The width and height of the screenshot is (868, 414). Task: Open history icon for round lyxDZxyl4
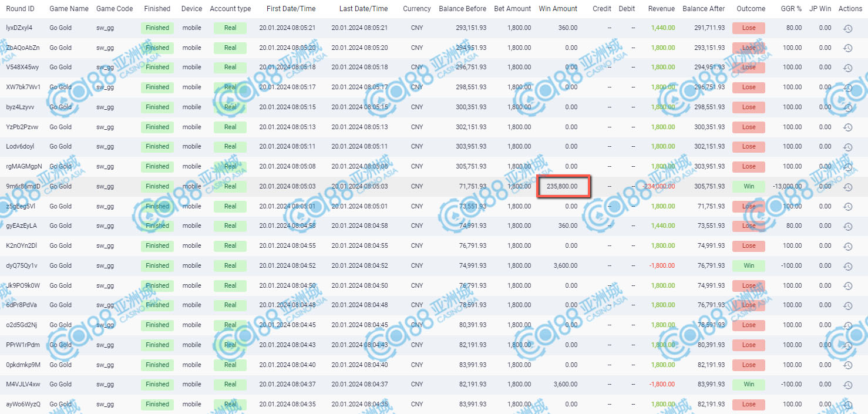[x=847, y=28]
